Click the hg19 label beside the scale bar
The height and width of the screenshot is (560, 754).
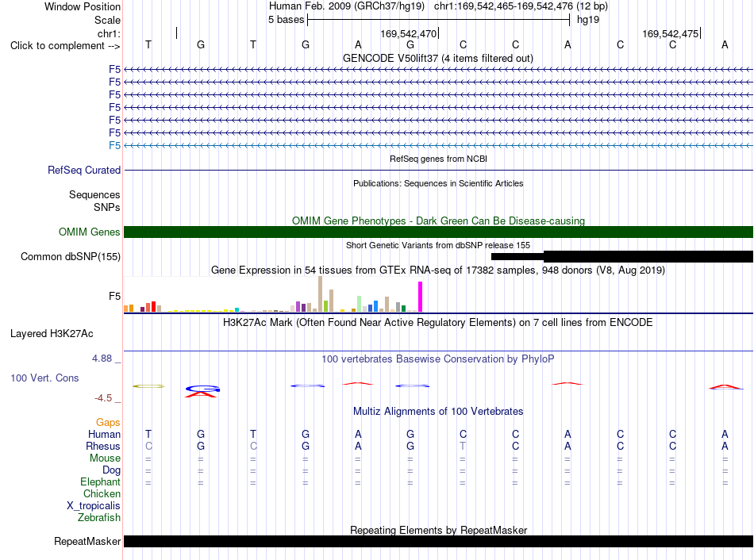(588, 20)
